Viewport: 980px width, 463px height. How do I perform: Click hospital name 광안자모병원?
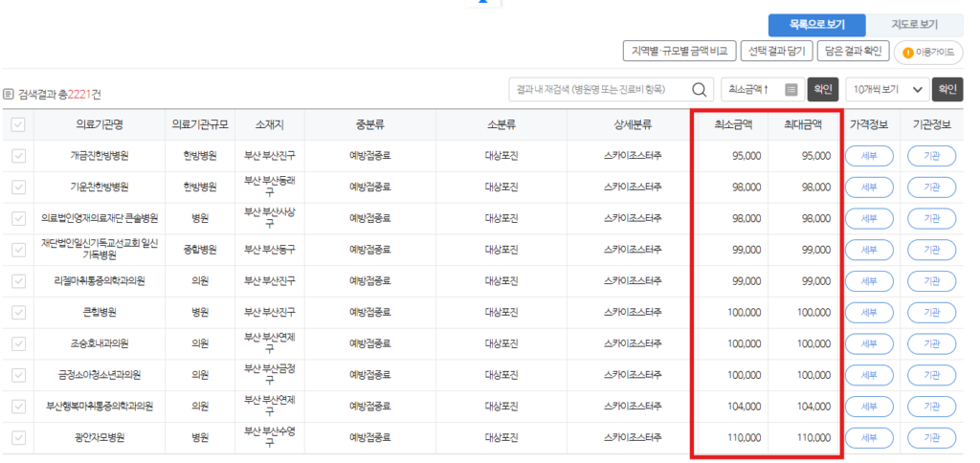tap(100, 437)
